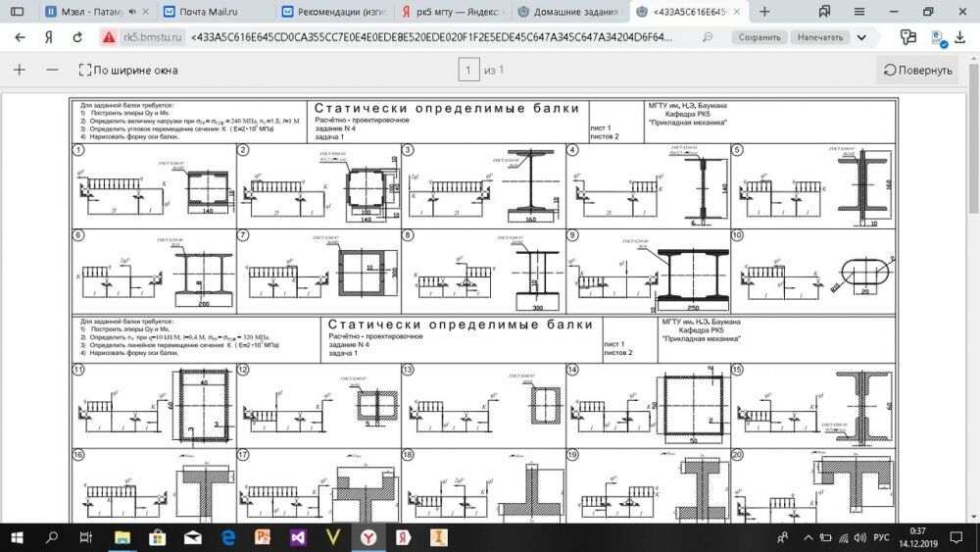Click first Статически определимые балки heading

[447, 108]
